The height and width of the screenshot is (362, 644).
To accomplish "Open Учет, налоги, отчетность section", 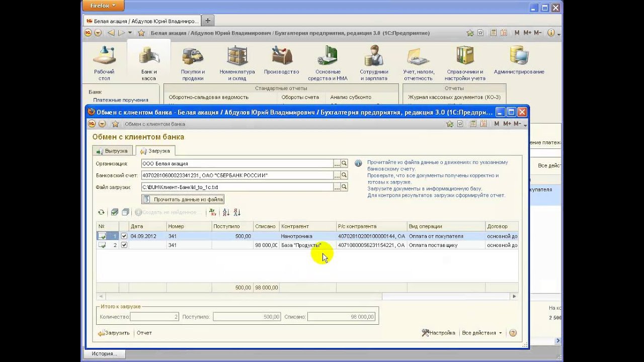I will point(419,63).
